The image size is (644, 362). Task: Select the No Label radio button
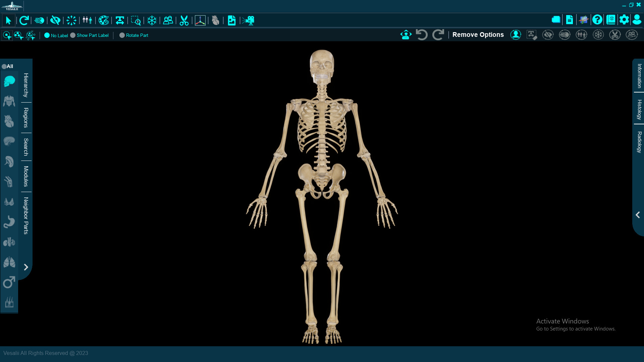tap(48, 35)
